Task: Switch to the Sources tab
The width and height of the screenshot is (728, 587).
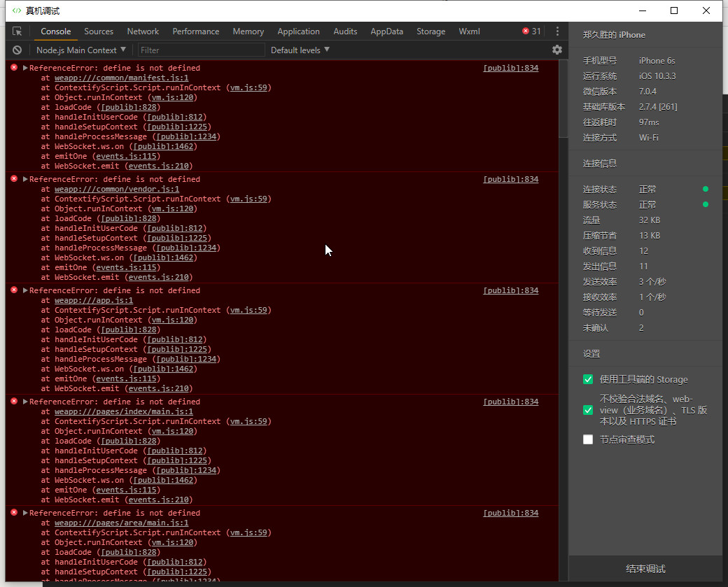Action: click(99, 31)
